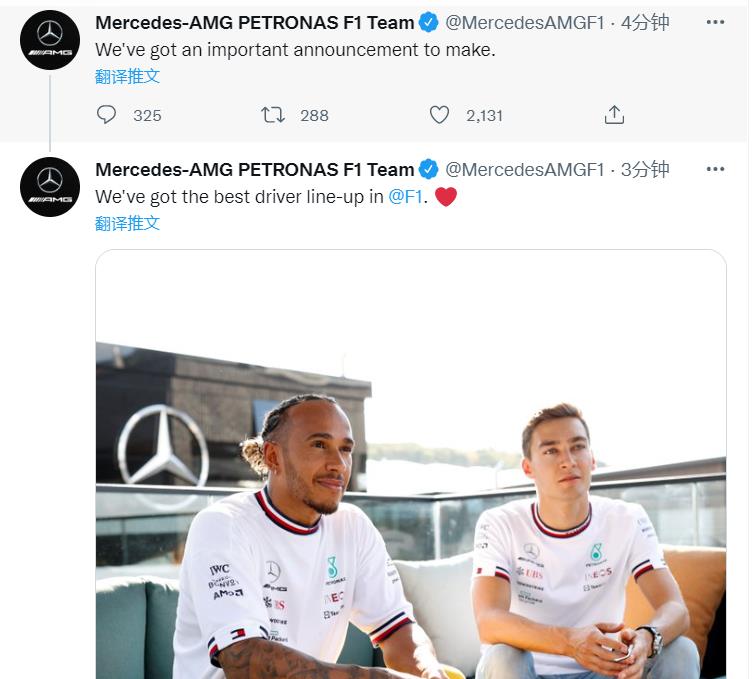Open second tweet's Mercedes-AMG PETRONAS F1 Team name
The height and width of the screenshot is (679, 756).
pyautogui.click(x=255, y=170)
